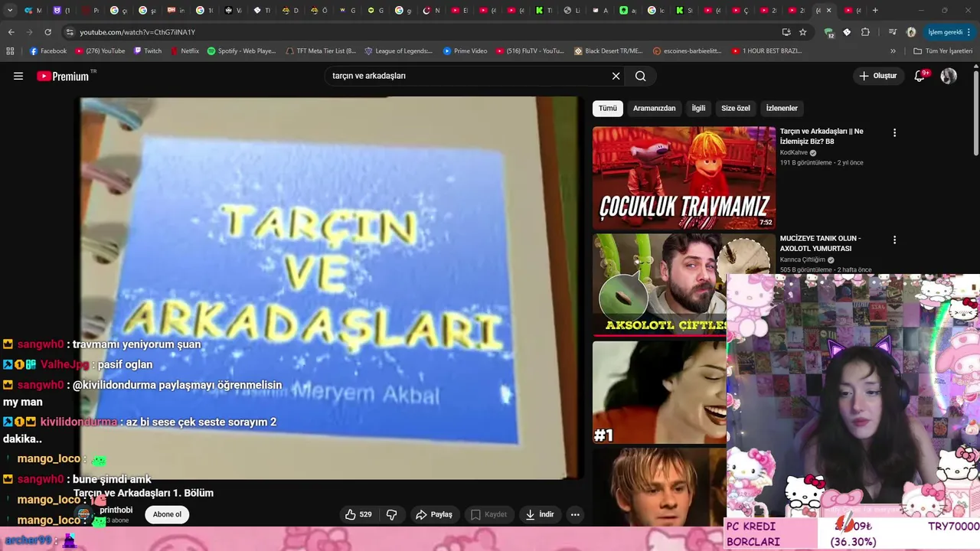
Task: Select the Size özel filter chip
Action: 736,108
